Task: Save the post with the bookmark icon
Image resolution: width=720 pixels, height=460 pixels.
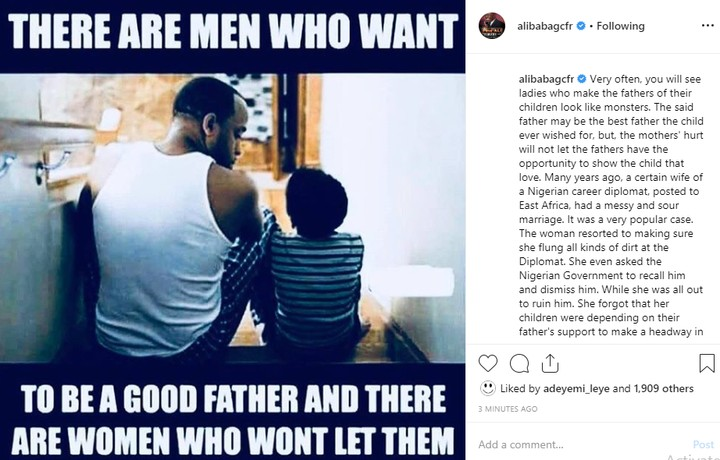Action: [707, 363]
